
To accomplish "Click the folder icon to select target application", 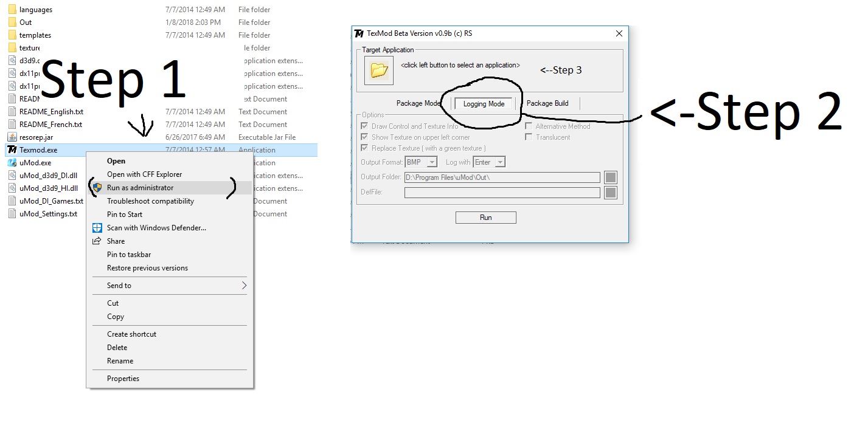I will (x=378, y=70).
